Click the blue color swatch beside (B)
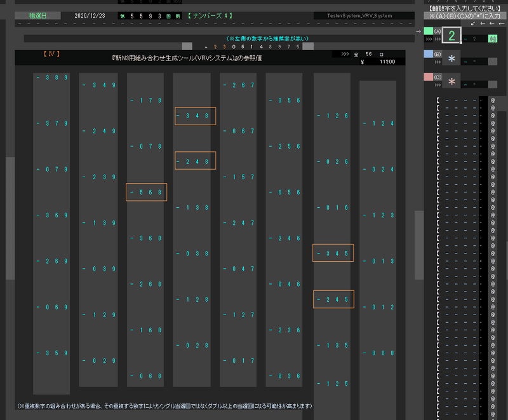 428,54
